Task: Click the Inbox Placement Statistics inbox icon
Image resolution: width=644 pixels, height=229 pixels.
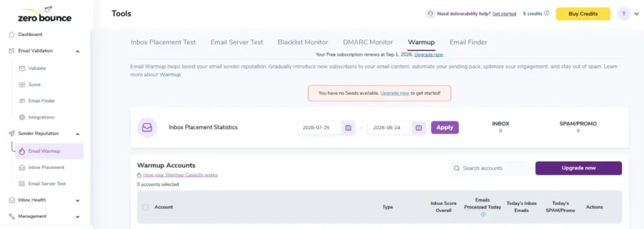Action: coord(147,128)
